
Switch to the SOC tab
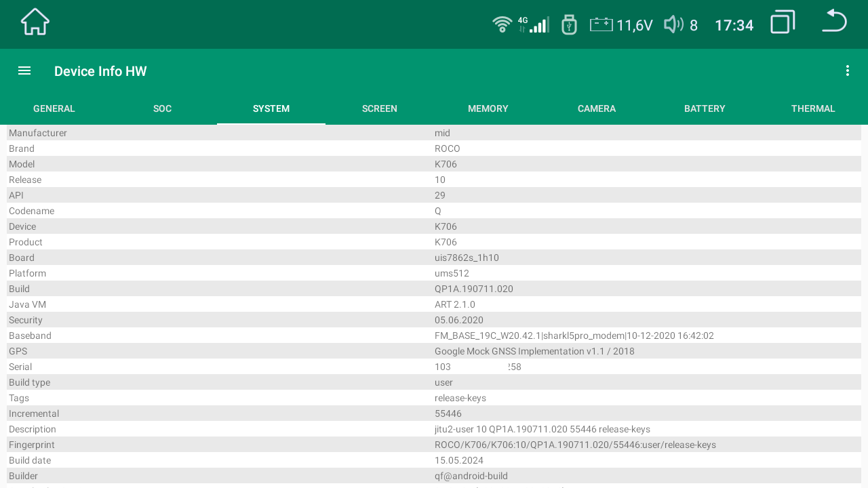pyautogui.click(x=163, y=108)
